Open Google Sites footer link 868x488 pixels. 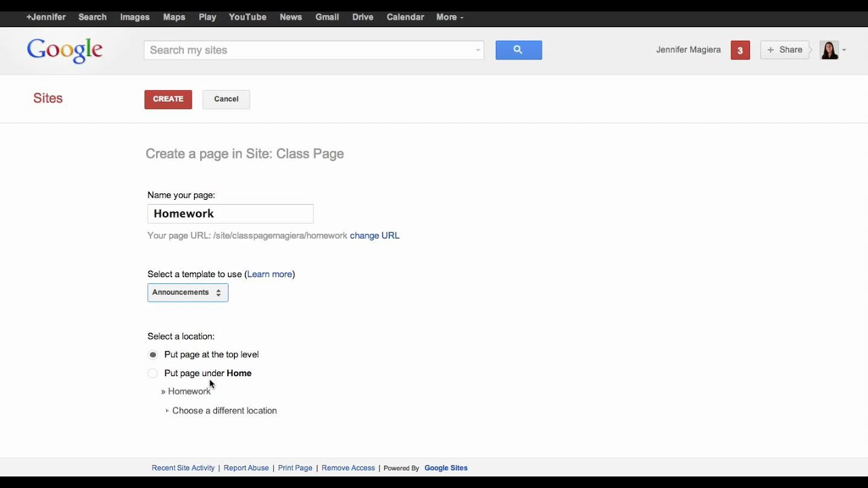point(446,468)
